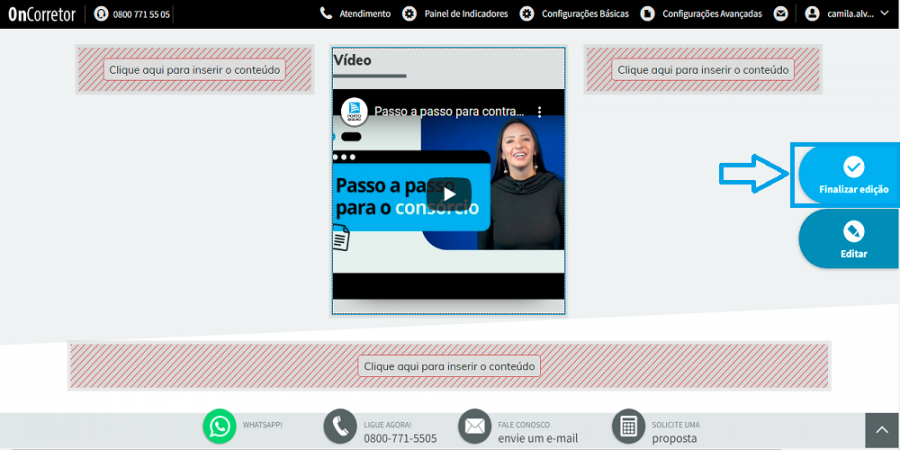Open the video title Passo a passo para contra...
The width and height of the screenshot is (900, 450).
pyautogui.click(x=449, y=111)
